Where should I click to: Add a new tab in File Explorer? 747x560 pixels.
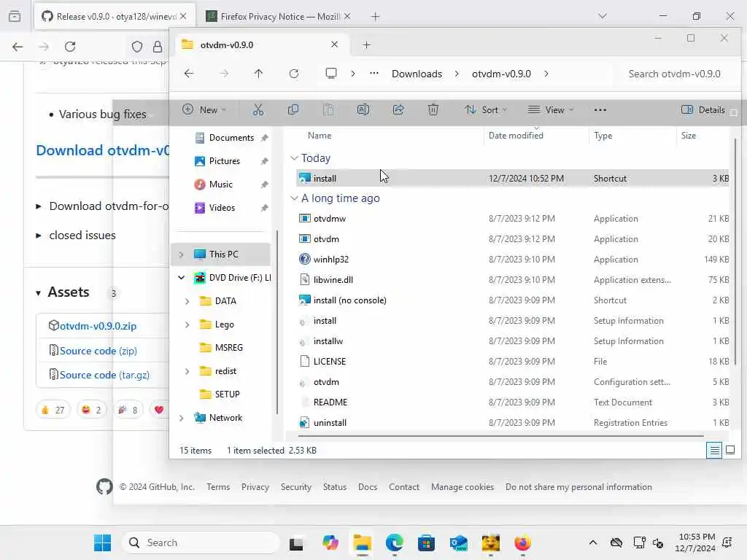(x=366, y=44)
